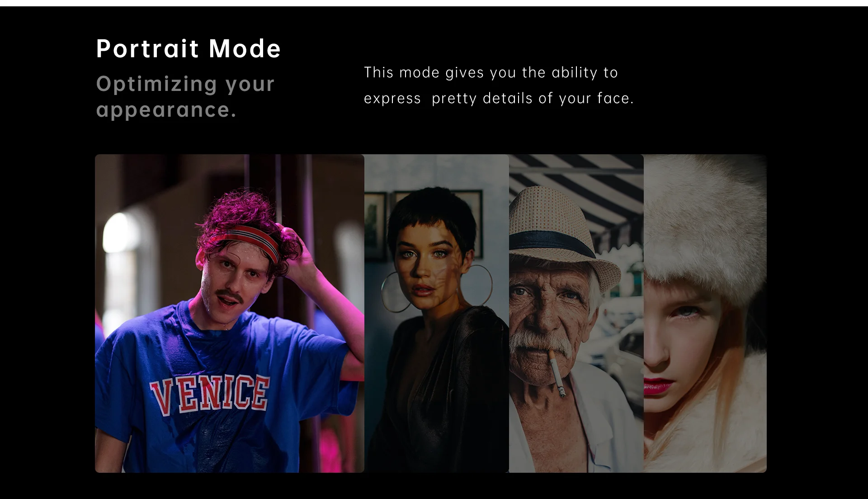The width and height of the screenshot is (868, 499).
Task: Select the portrait with large hoop earrings
Action: 437,314
